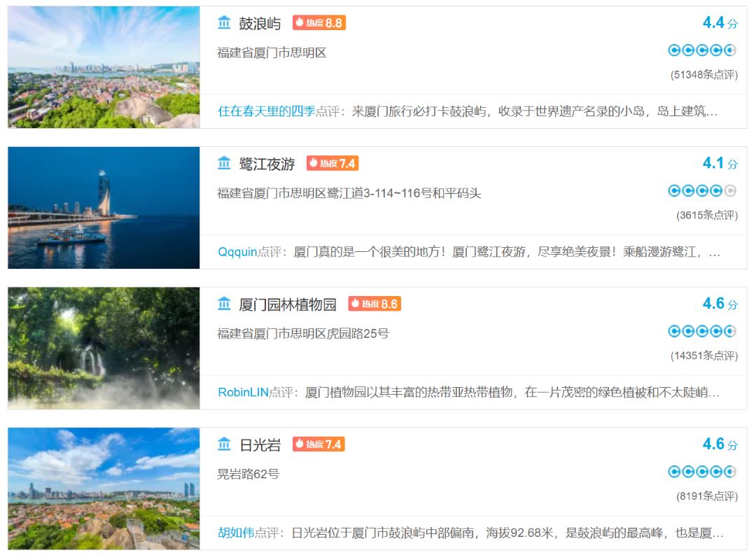Open the 51348条点评 review count
This screenshot has width=756, height=555.
704,75
